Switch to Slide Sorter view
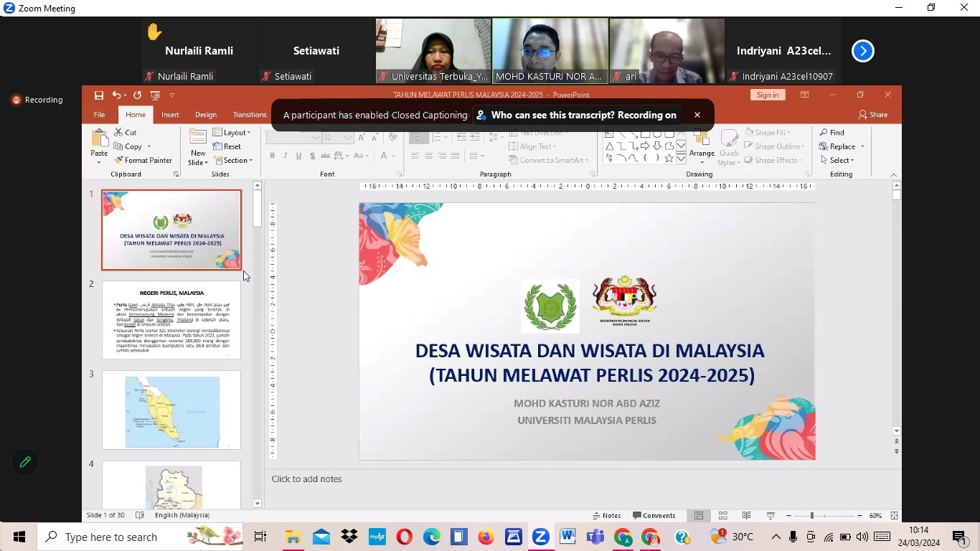Screen dimensions: 980x551 [722, 515]
